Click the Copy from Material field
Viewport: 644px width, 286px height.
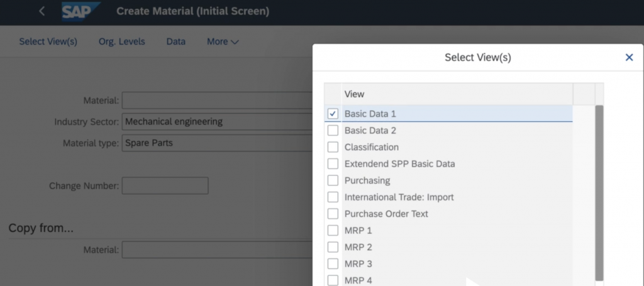tap(217, 250)
